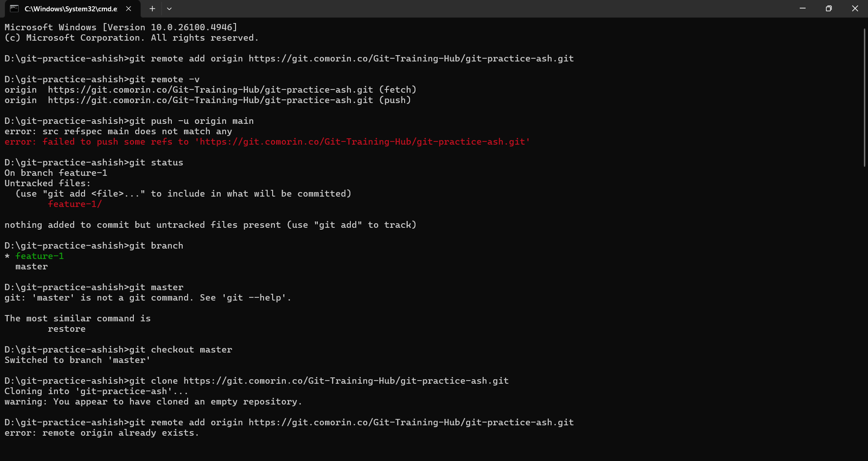Minimize the terminal window
The height and width of the screenshot is (461, 868).
[802, 9]
